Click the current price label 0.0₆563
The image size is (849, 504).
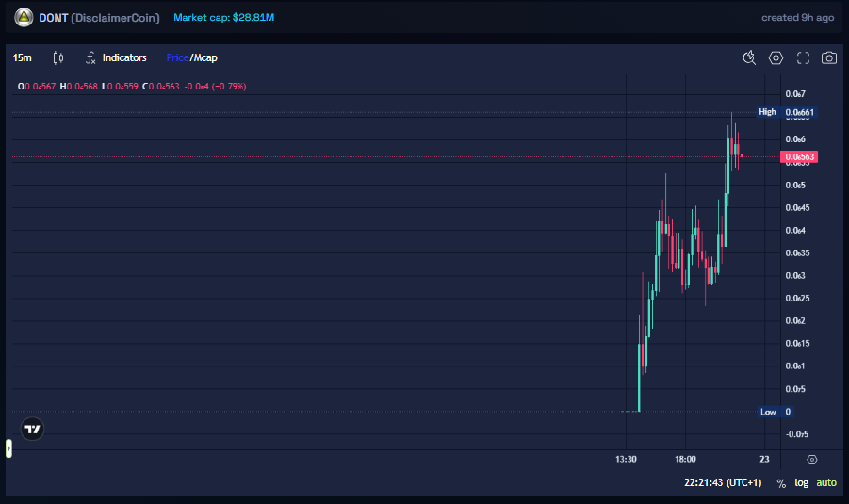[x=799, y=157]
